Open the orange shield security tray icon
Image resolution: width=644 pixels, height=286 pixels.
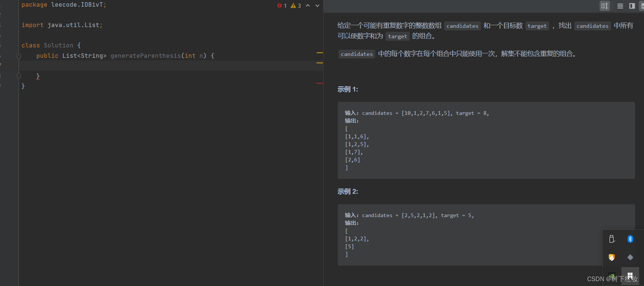[x=612, y=257]
